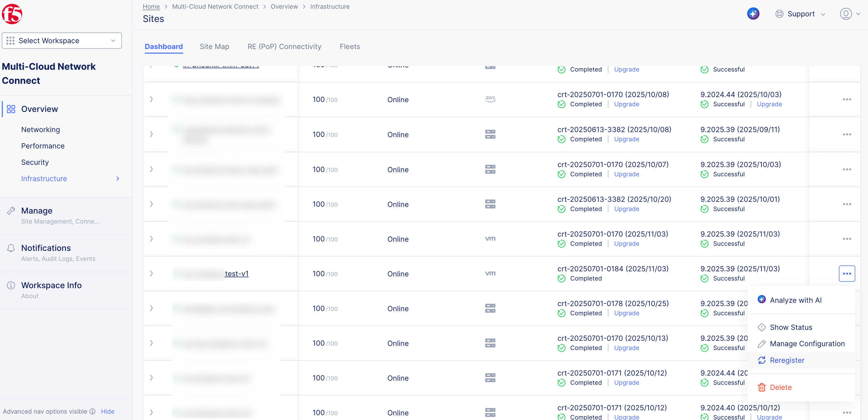Click the F5 logo icon

[x=12, y=14]
